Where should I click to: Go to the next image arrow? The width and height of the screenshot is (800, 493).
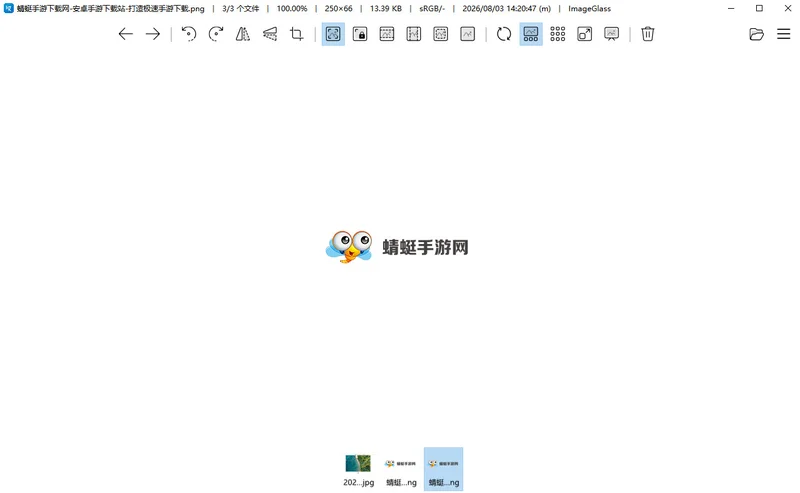point(153,34)
